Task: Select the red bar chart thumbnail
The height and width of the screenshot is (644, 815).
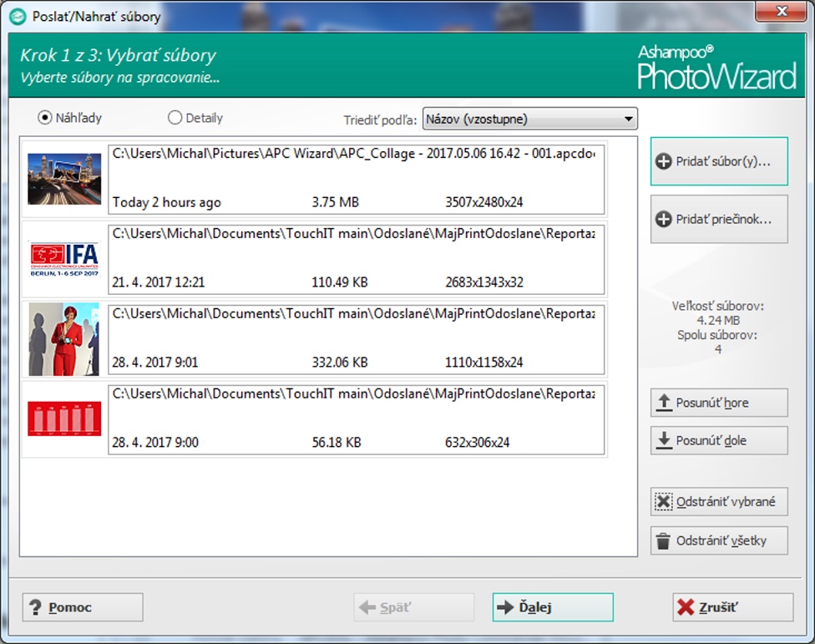Action: pos(64,418)
